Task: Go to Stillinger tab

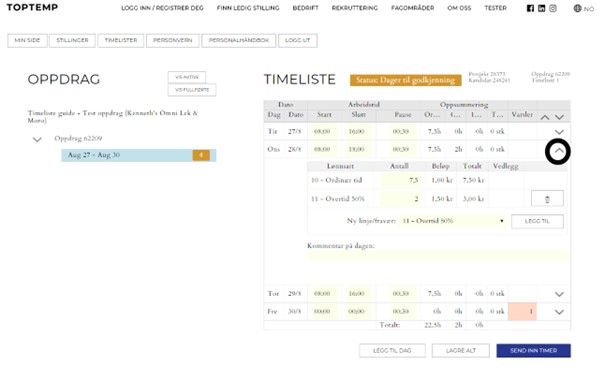Action: (72, 41)
